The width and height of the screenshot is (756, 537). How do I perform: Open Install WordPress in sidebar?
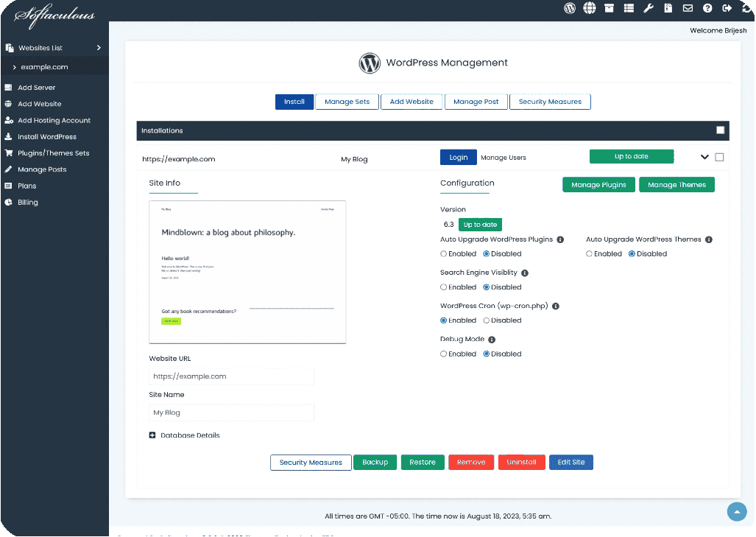click(47, 137)
